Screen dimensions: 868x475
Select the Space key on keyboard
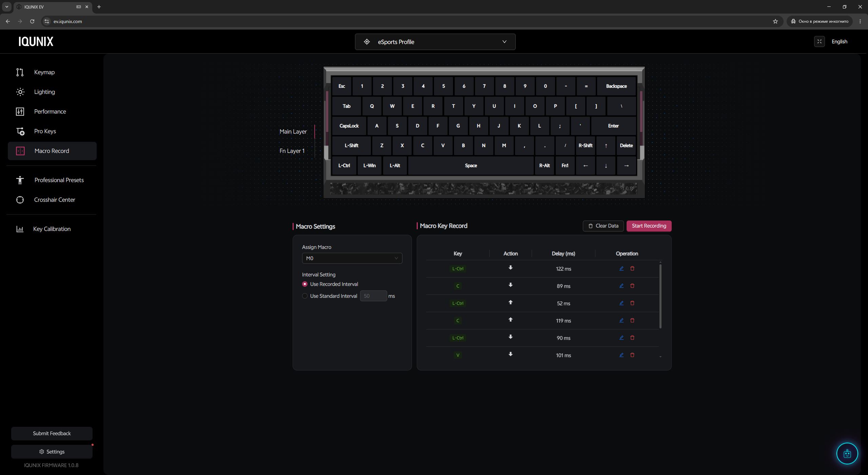(x=471, y=166)
